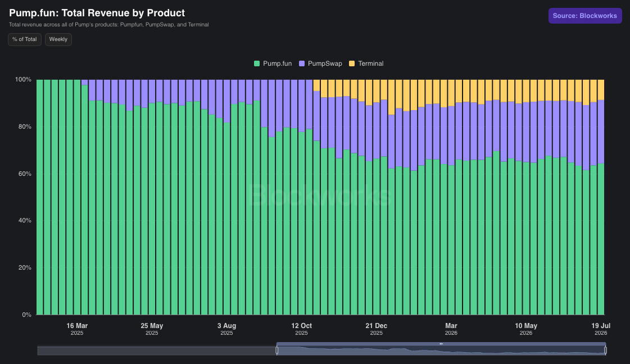
Task: Toggle the Terminal legend series
Action: click(x=366, y=63)
